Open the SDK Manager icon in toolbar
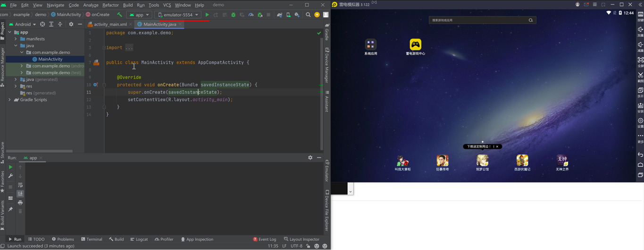The image size is (644, 250). pos(297,15)
